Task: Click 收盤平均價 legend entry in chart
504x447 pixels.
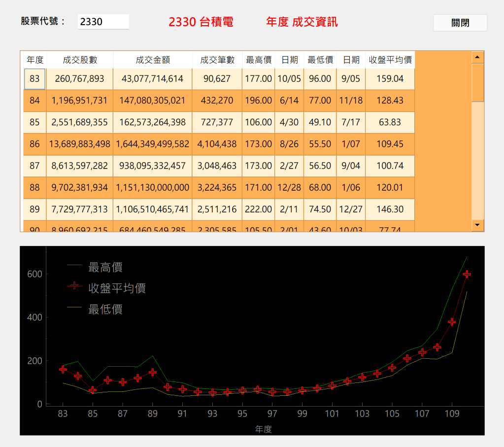Action: click(x=116, y=288)
